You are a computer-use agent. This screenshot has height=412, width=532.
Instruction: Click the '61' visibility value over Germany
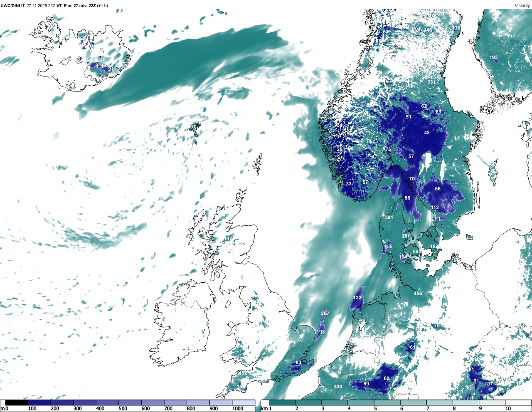coord(412,347)
